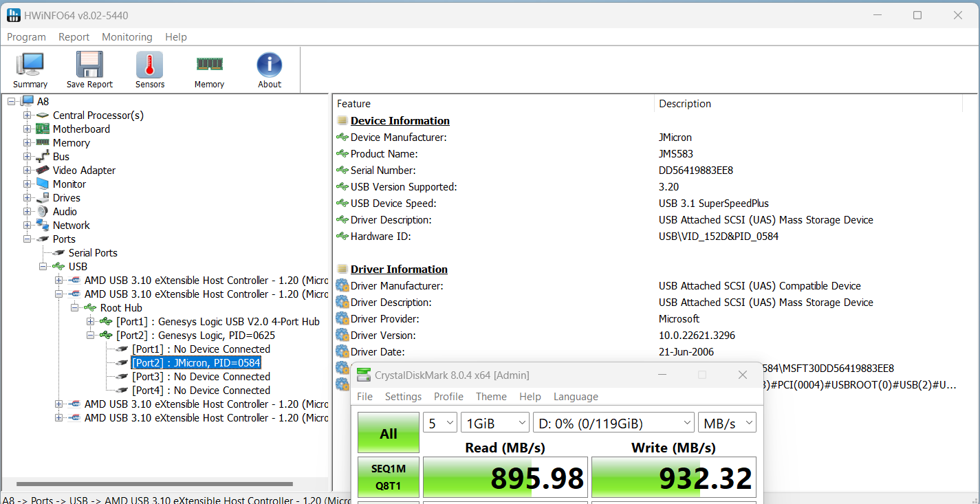Select Central Processor(s) in the tree

click(98, 116)
